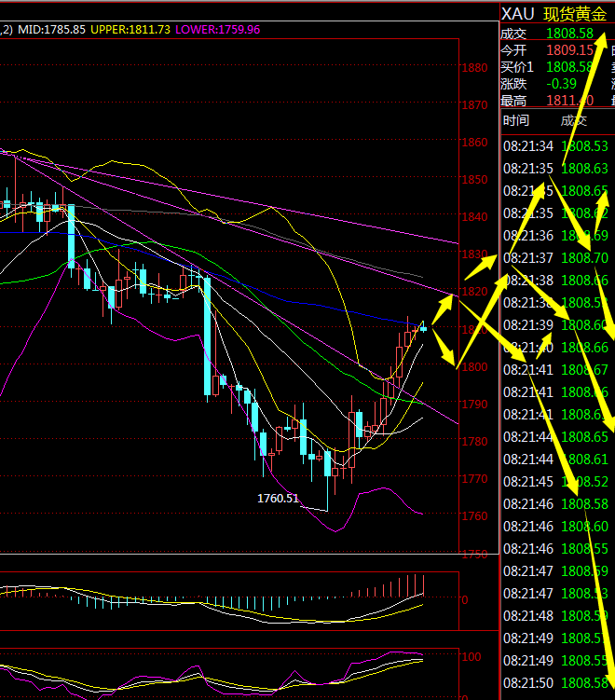Click the latest candlestick on the chart
Viewport: 615px width, 700px height.
[424, 326]
